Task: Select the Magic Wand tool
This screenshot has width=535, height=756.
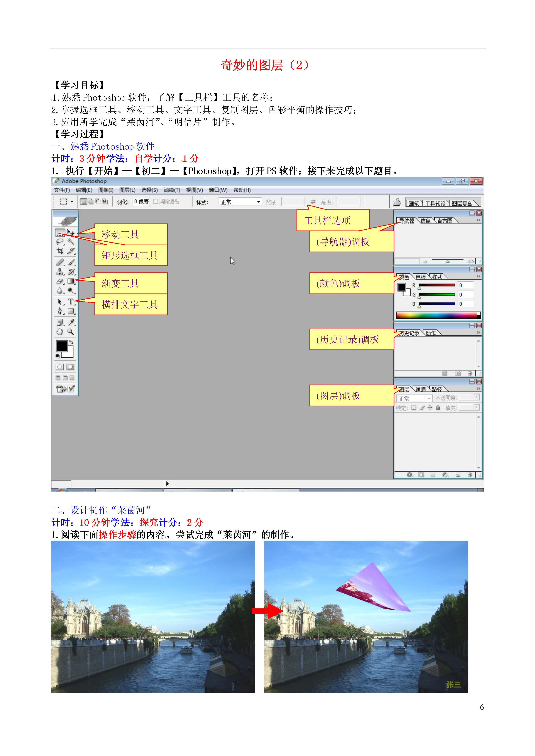Action: pyautogui.click(x=71, y=242)
